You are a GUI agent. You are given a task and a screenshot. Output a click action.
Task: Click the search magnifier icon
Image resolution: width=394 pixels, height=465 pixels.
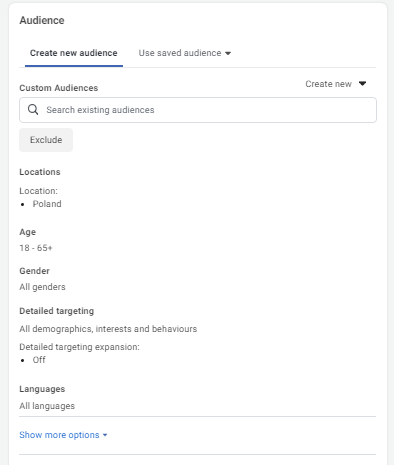tap(33, 110)
